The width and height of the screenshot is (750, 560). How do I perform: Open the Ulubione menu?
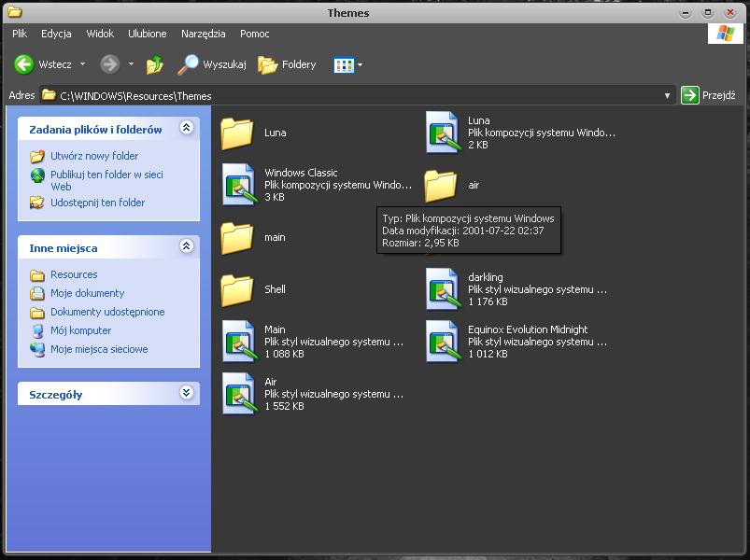(148, 34)
